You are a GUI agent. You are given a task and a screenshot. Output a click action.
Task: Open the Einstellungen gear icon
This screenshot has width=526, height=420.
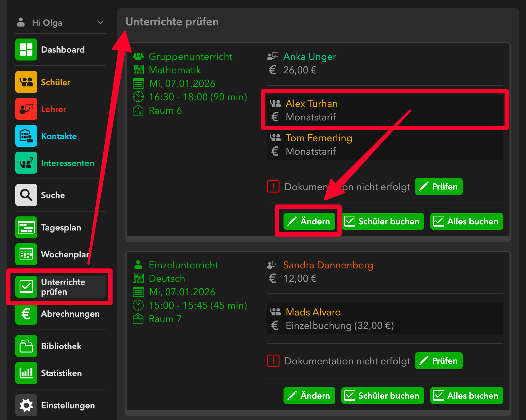click(26, 405)
